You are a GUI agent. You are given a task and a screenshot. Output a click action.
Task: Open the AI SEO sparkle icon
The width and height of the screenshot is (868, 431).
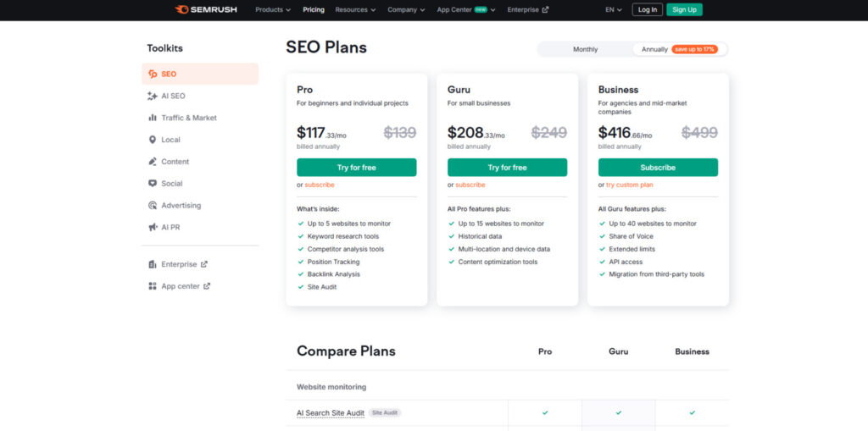[x=153, y=96]
